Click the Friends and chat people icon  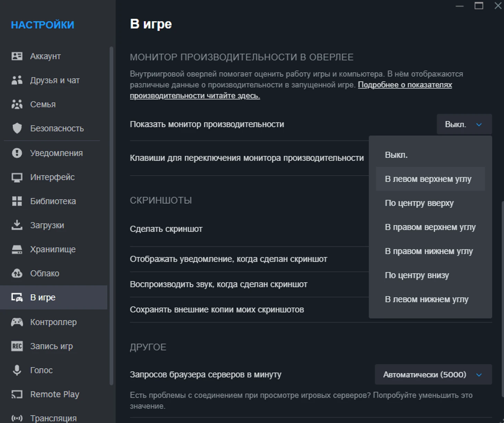[17, 80]
